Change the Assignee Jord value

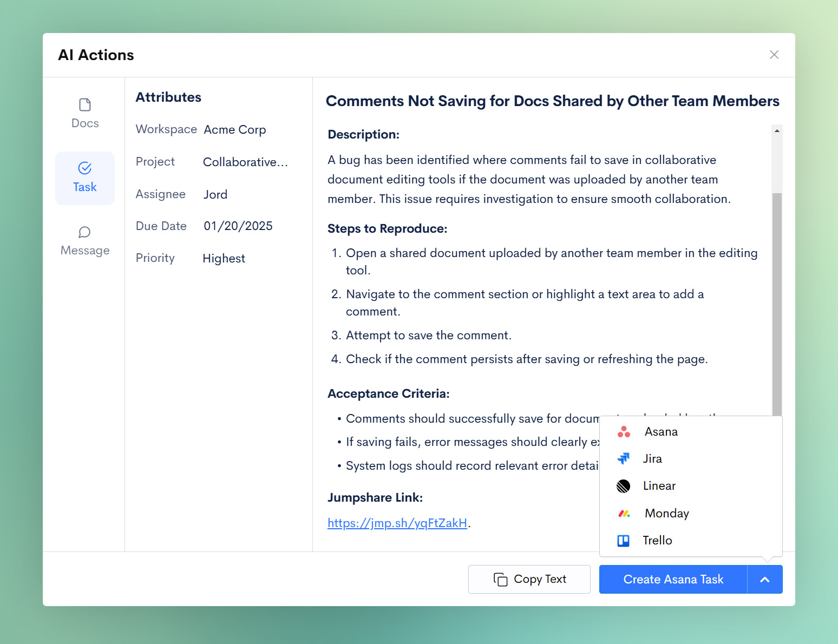(x=215, y=195)
